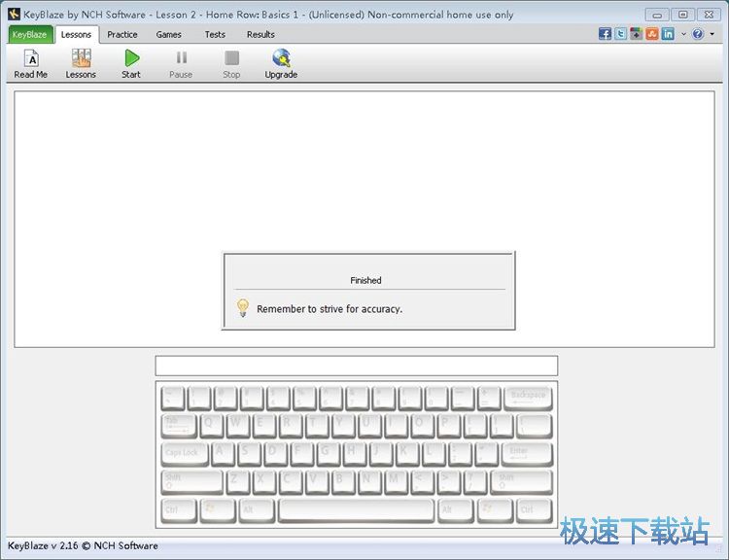Open the Tests tab
This screenshot has width=729, height=560.
pos(215,34)
